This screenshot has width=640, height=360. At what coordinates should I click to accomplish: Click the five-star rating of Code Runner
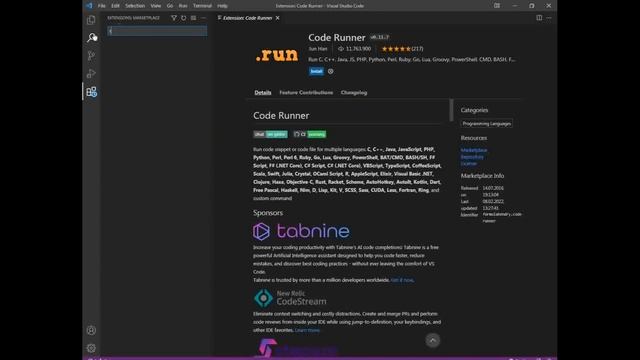(396, 49)
